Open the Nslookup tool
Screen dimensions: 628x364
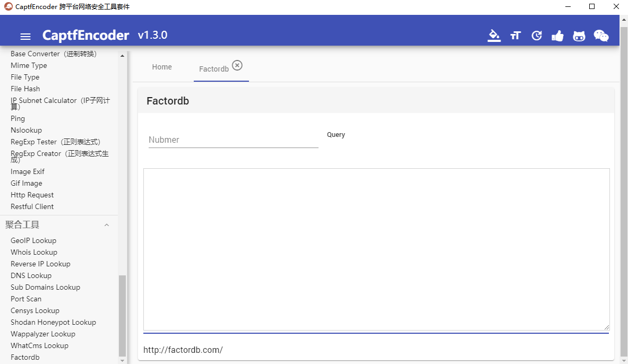(26, 130)
